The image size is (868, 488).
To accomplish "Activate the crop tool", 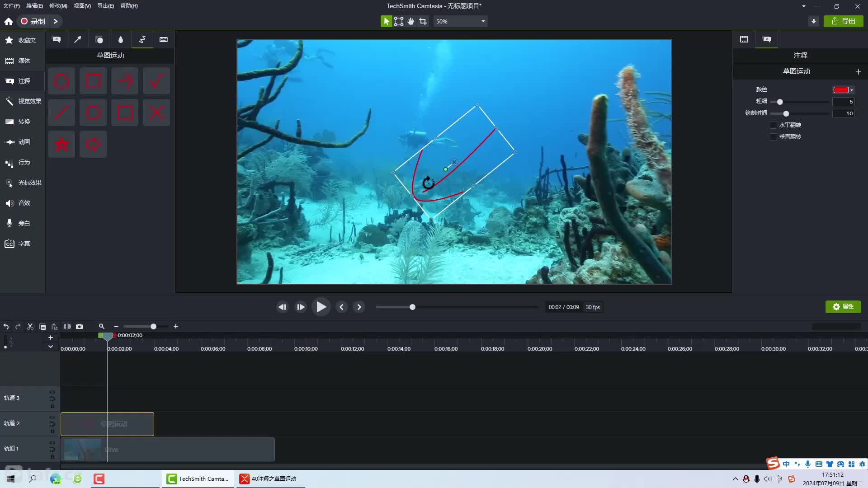I will click(x=423, y=21).
